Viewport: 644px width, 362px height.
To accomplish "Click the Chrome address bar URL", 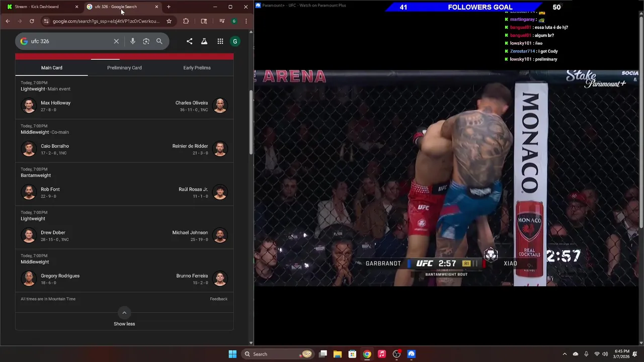I will [106, 21].
